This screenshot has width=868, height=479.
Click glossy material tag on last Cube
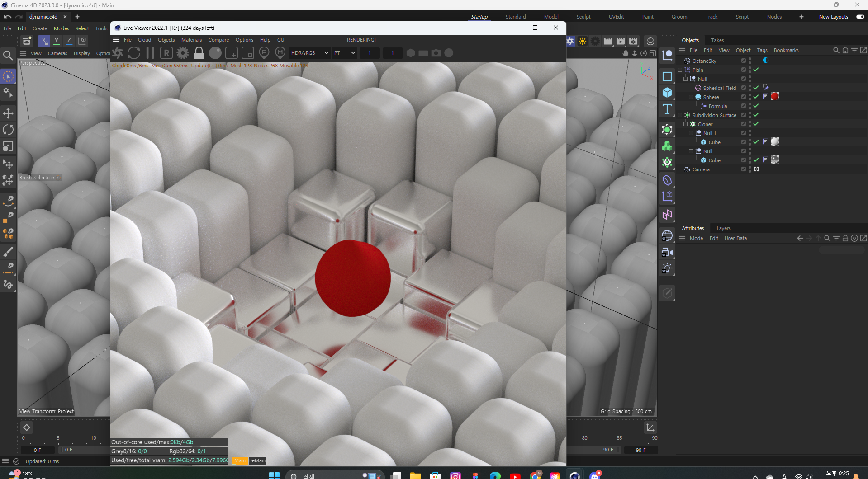pos(775,160)
